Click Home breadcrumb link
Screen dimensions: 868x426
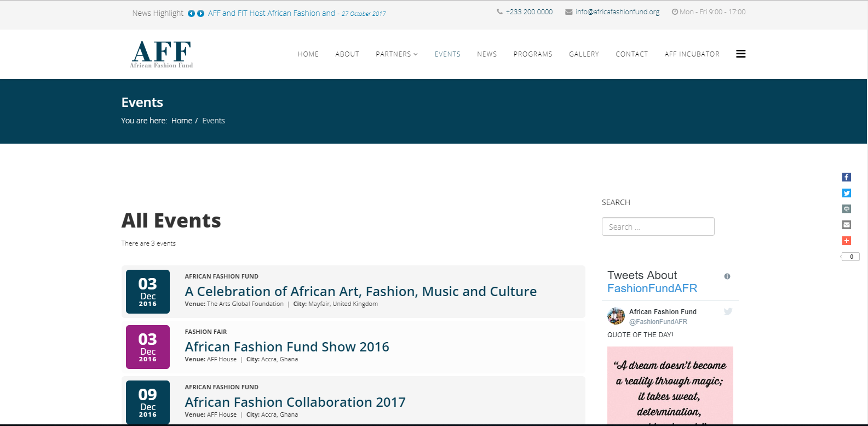[x=182, y=121]
